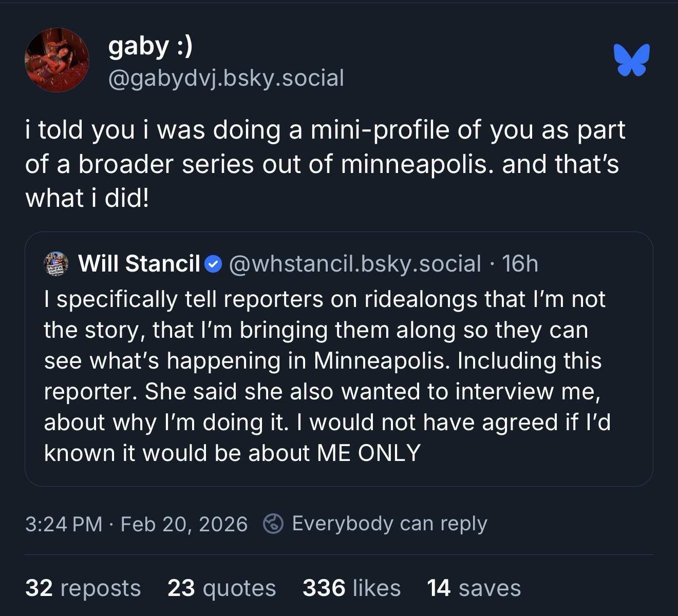Click the Bluesky butterfly logo
Image resolution: width=678 pixels, height=616 pixels.
point(631,60)
